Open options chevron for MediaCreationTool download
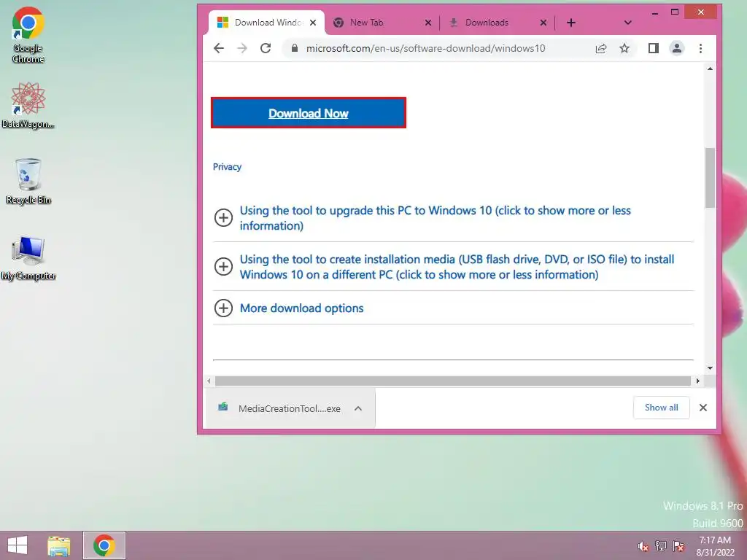The image size is (747, 560). (357, 408)
